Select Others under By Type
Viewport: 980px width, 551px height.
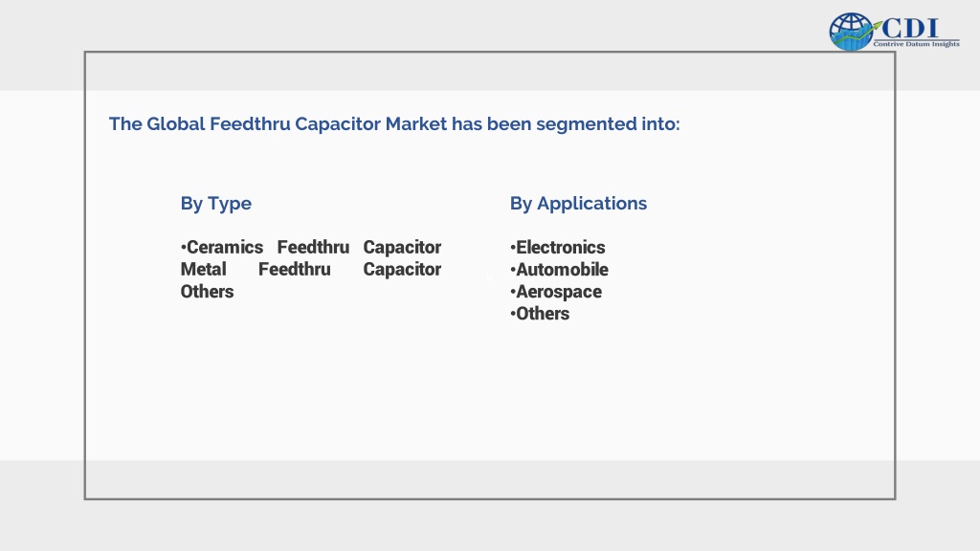click(207, 292)
